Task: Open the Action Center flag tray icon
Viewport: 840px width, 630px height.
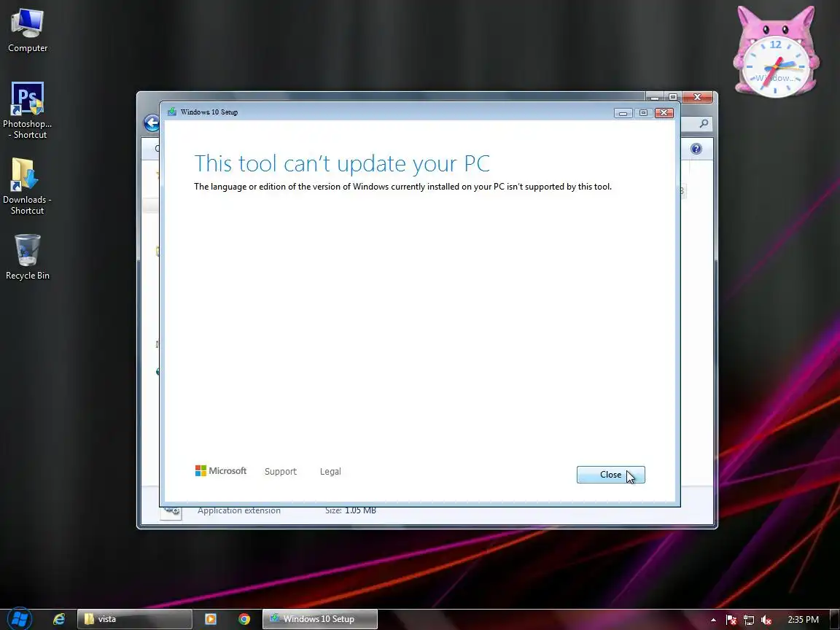Action: point(731,620)
